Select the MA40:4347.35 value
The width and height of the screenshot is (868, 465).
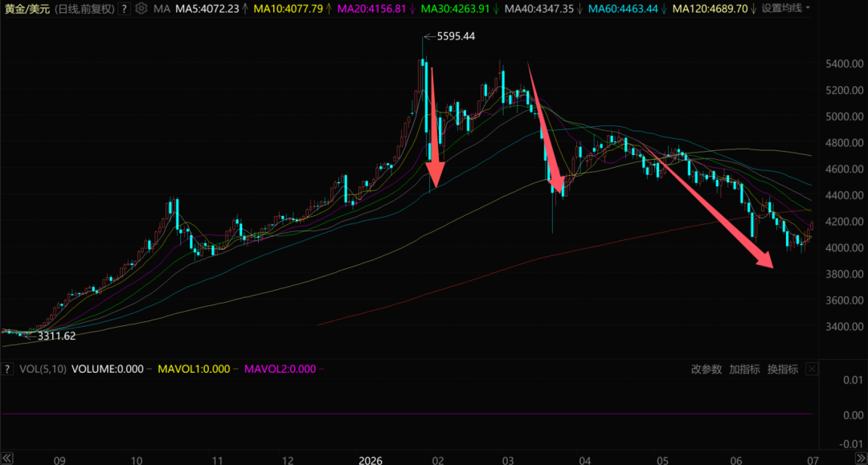(x=538, y=9)
